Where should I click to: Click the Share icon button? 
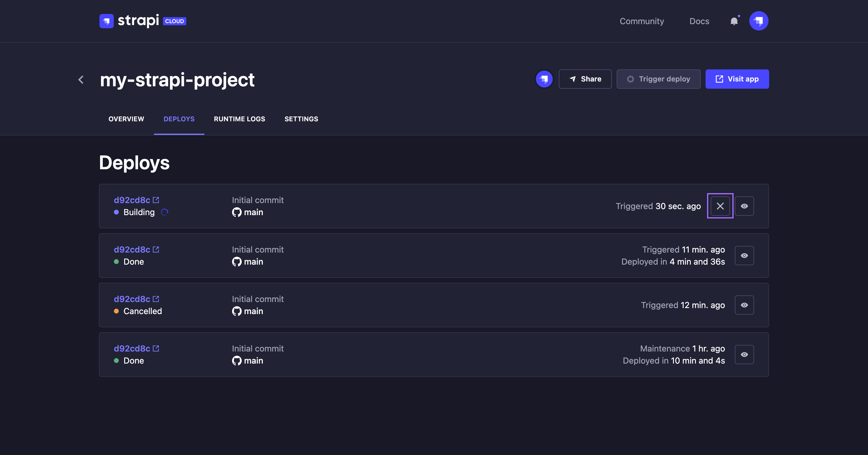tap(585, 79)
